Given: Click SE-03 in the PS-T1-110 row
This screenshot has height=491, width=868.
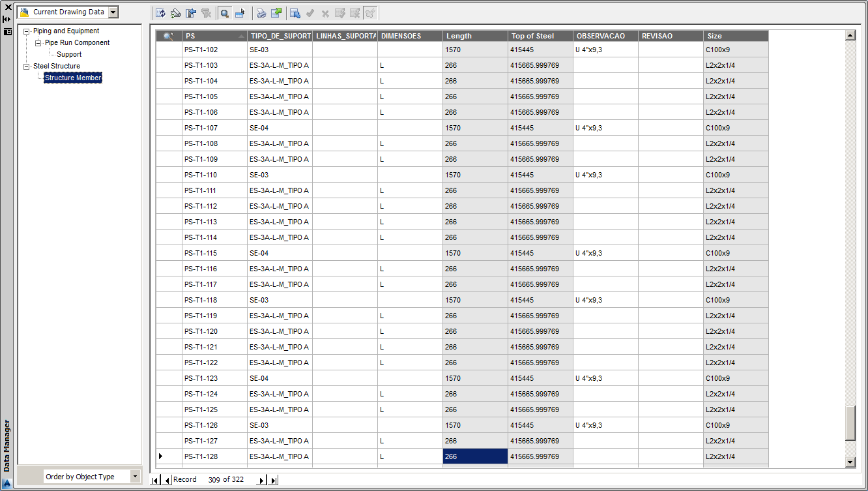Looking at the screenshot, I should click(280, 175).
